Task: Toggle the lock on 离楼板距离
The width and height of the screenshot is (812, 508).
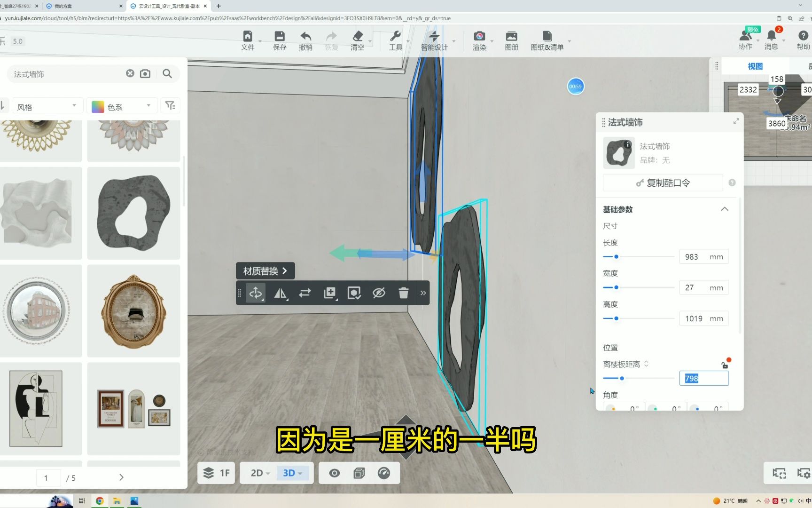Action: 725,365
